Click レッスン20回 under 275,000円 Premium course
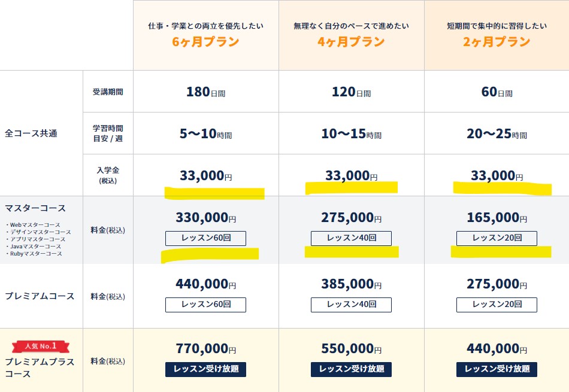The height and width of the screenshot is (392, 569). (x=497, y=305)
